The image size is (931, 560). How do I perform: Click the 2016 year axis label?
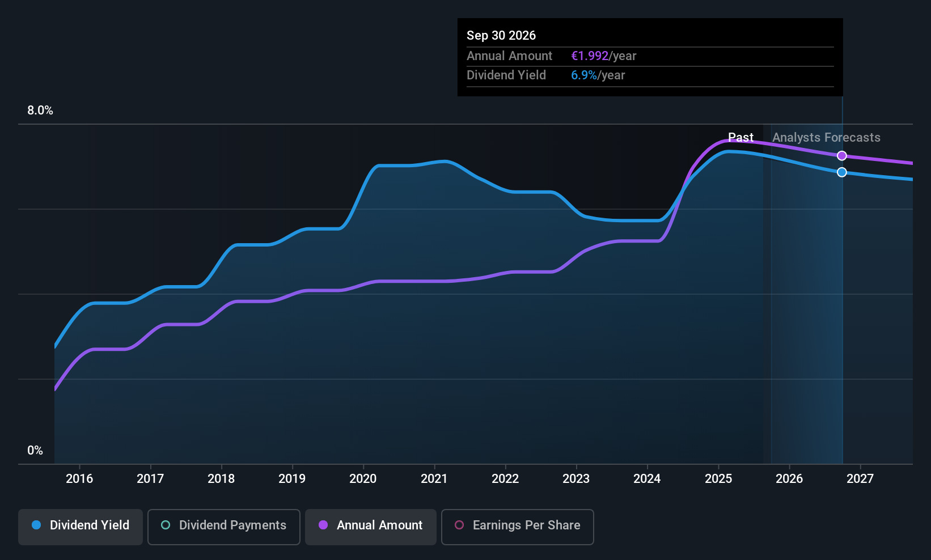pyautogui.click(x=79, y=478)
